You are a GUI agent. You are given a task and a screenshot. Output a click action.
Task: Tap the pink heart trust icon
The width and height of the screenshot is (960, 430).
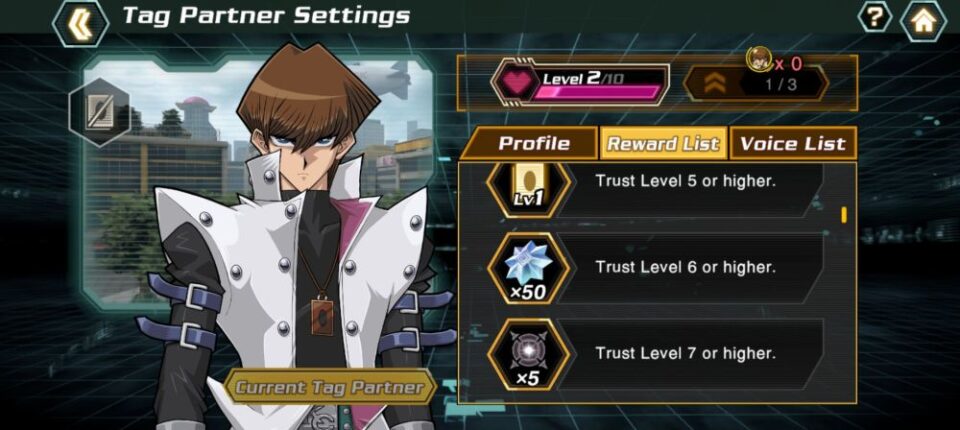517,82
